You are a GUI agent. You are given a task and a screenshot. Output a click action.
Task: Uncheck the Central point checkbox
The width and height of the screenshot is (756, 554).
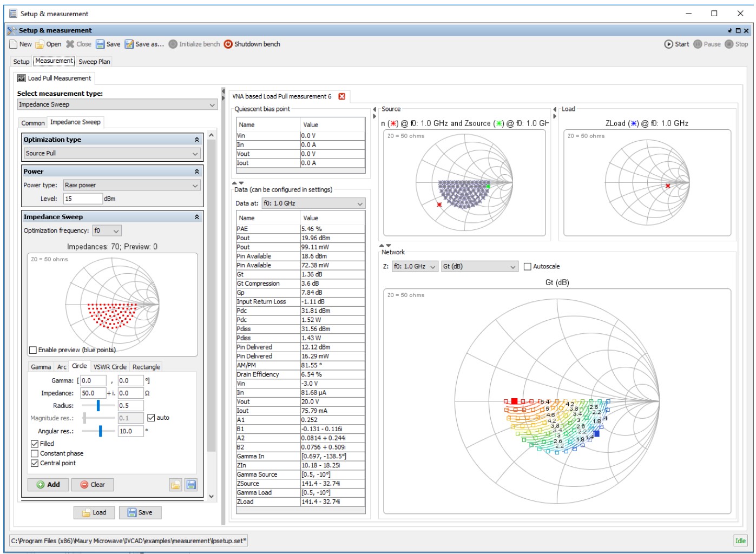pos(35,463)
